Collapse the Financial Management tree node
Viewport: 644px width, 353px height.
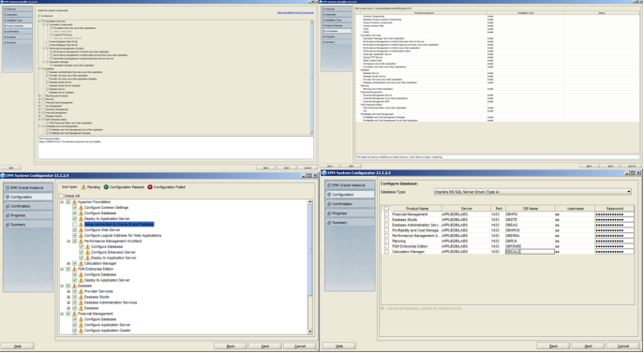[63, 314]
